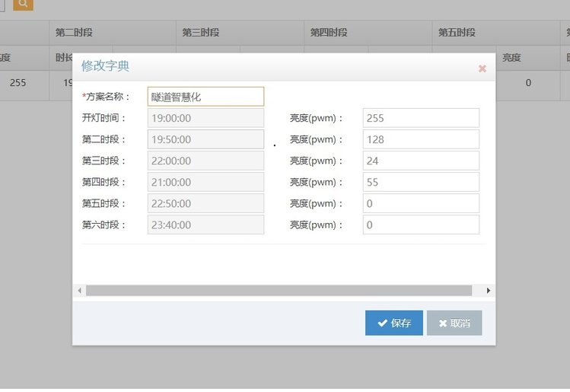
Task: Click the 开灯时间 field showing 19:00:00
Action: pos(205,118)
